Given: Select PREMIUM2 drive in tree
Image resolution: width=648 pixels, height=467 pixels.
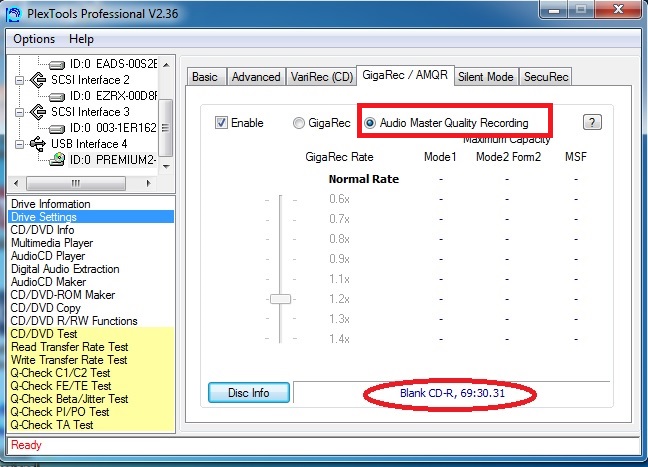Looking at the screenshot, I should [x=113, y=160].
